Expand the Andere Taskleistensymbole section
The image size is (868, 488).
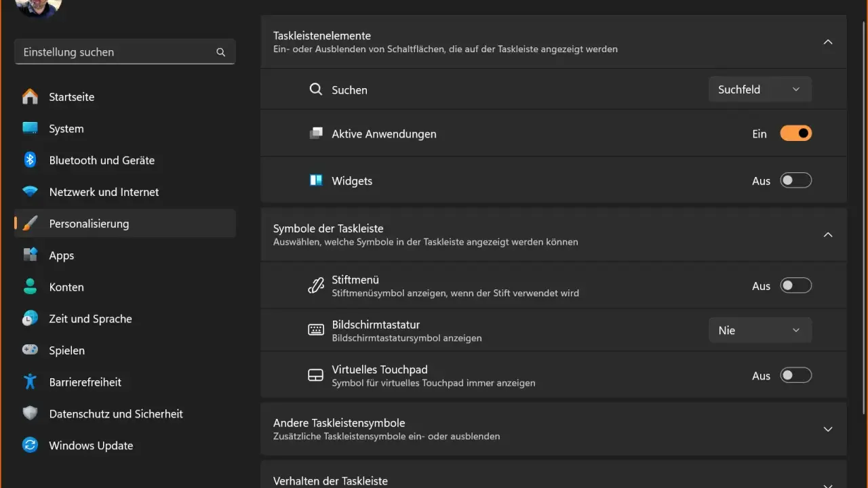[827, 429]
